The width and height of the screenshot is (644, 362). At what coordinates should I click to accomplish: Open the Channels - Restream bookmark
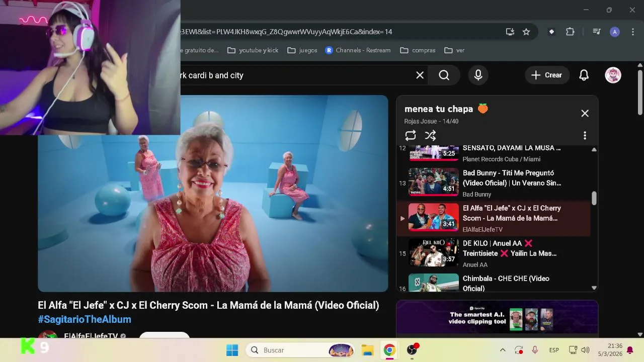[358, 50]
